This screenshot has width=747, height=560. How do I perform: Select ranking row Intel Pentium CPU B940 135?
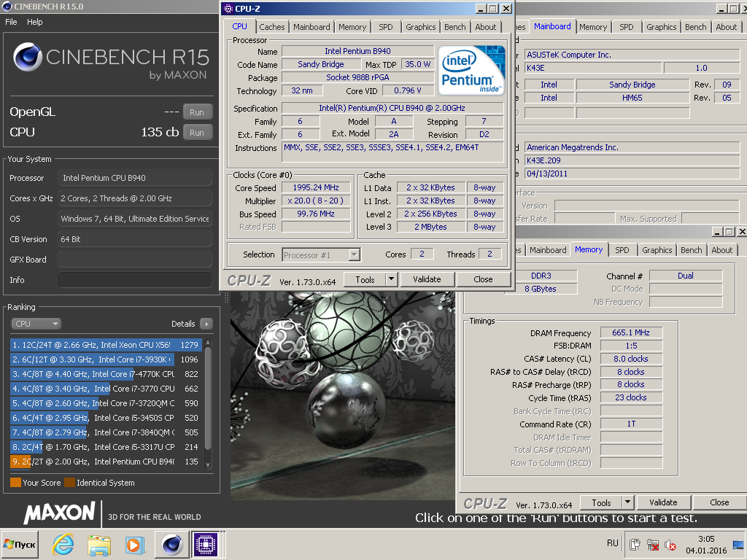pyautogui.click(x=105, y=462)
